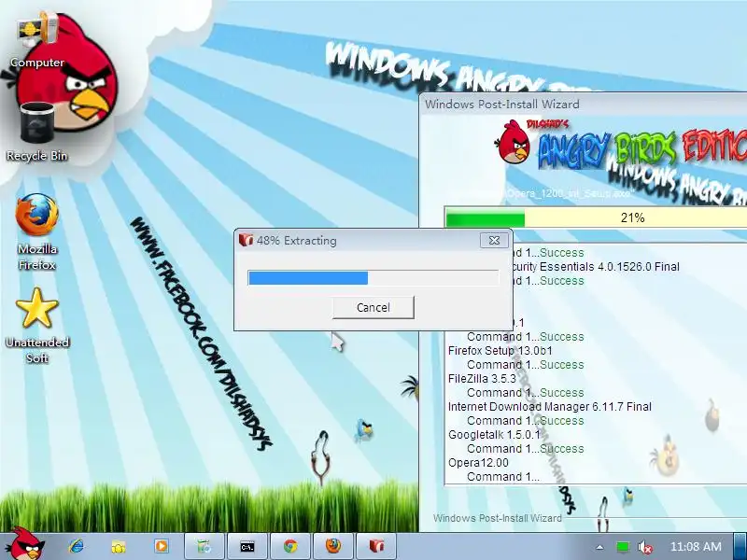Click the Security Essentials 4.0.1526.0 Final line
Viewport: 747px width, 560px height.
tap(597, 267)
